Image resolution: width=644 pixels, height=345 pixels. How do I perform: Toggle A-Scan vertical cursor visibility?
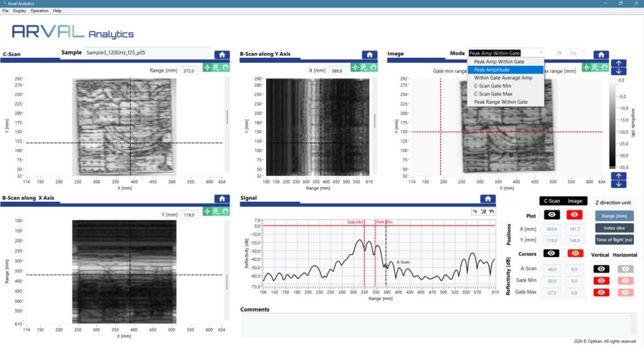coord(601,269)
